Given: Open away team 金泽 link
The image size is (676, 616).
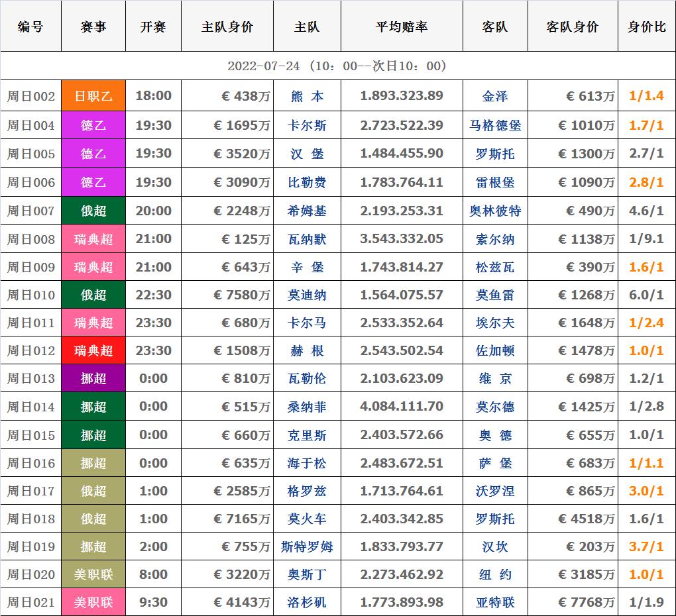Looking at the screenshot, I should click(494, 96).
